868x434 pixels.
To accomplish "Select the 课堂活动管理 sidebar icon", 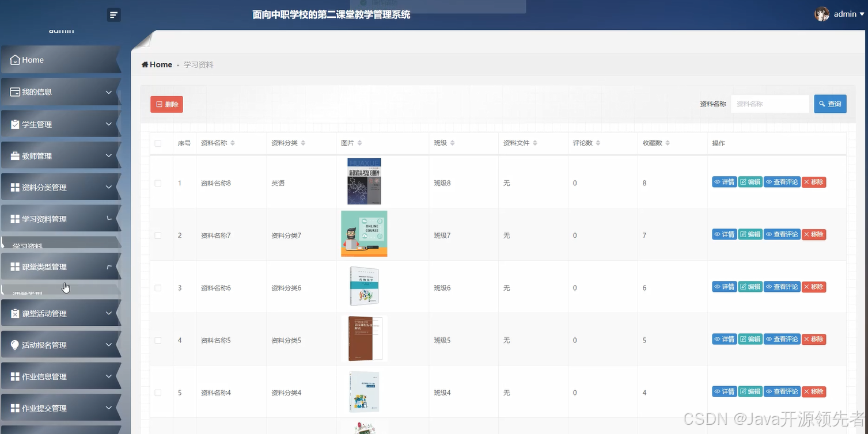I will click(14, 313).
